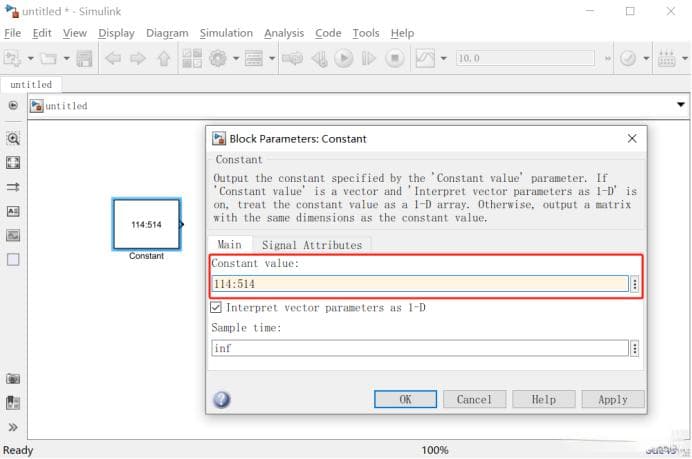Click the simulation stop time field 10.0
The width and height of the screenshot is (692, 459).
tap(525, 58)
